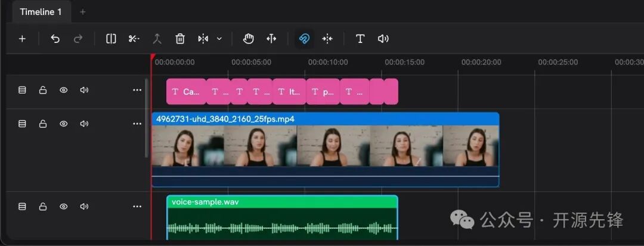Click the red playhead marker
Viewport: 644px width, 246px height.
(153, 57)
